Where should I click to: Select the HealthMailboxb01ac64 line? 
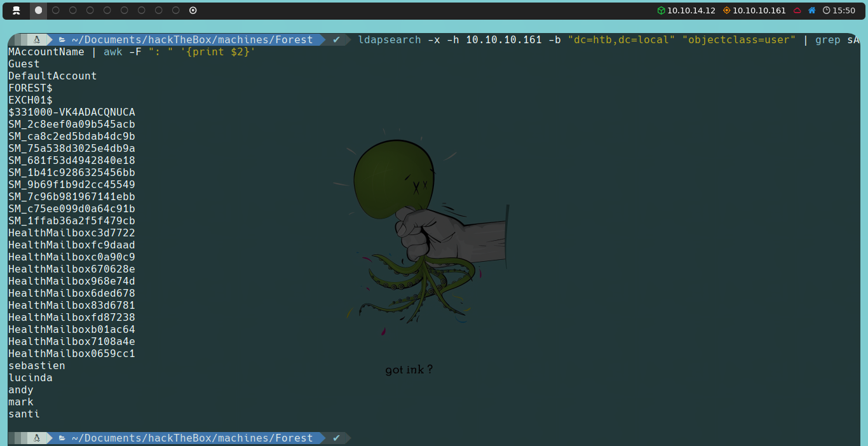(72, 329)
